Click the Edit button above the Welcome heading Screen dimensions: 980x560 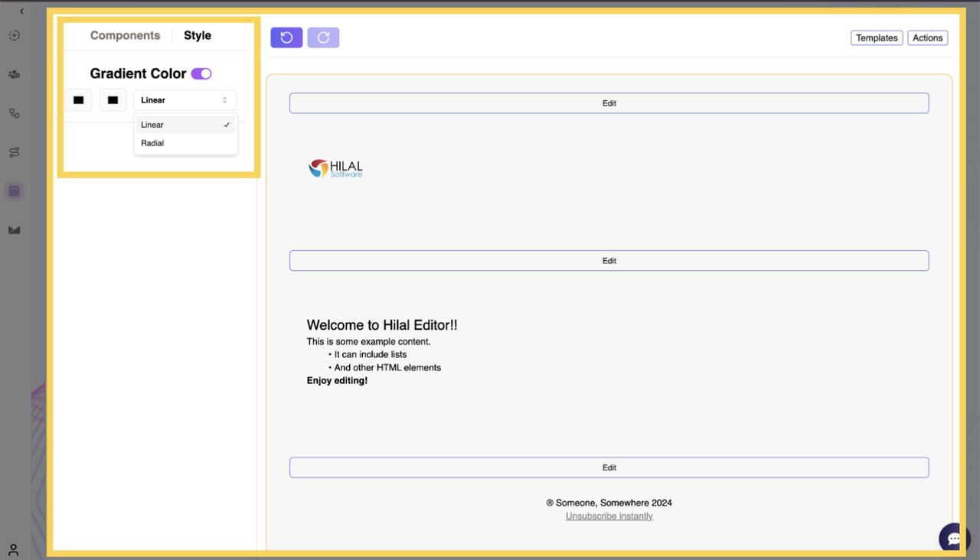pos(609,261)
